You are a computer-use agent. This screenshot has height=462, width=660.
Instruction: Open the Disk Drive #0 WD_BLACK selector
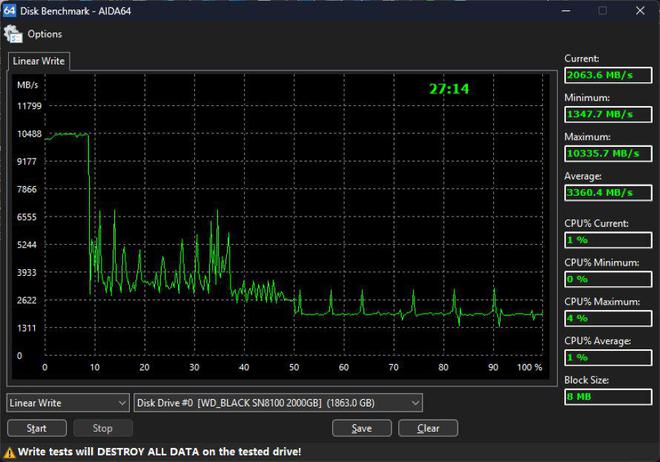coord(278,403)
